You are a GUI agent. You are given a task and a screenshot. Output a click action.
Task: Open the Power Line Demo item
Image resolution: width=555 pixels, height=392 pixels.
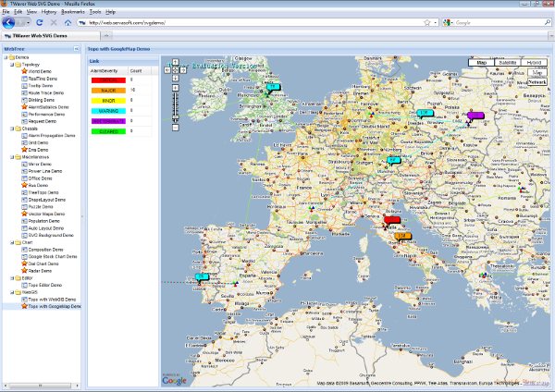(45, 171)
